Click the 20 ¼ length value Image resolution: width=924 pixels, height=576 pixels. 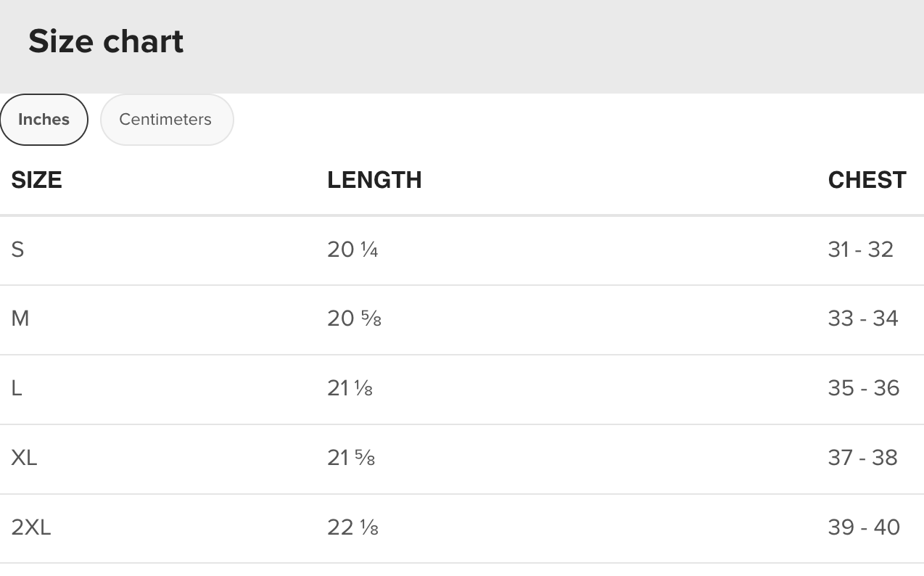click(352, 250)
